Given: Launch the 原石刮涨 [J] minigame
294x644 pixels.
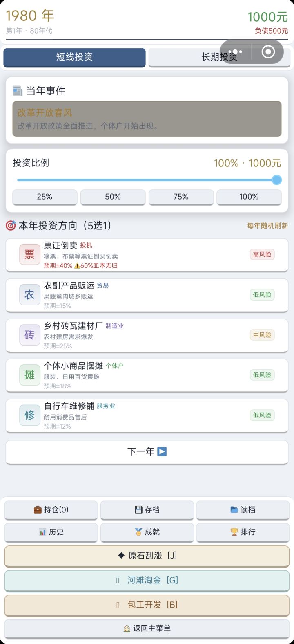Looking at the screenshot, I should pos(147,556).
